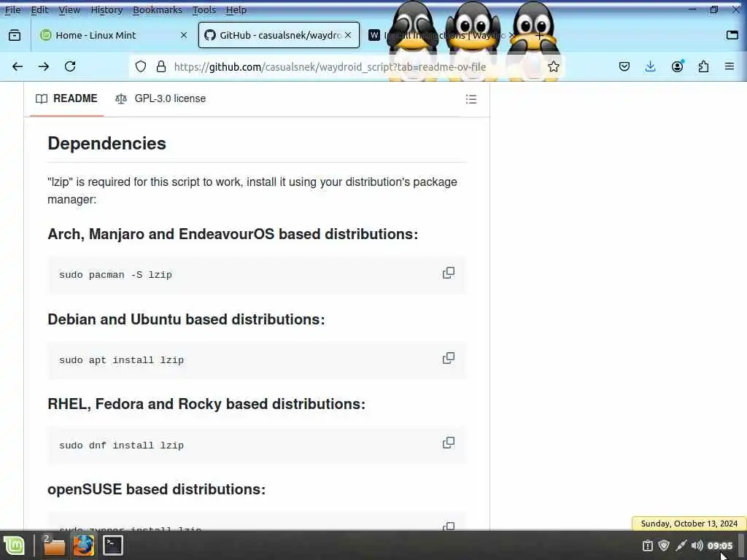Open the Firefox account menu
This screenshot has width=747, height=560.
pyautogui.click(x=677, y=66)
